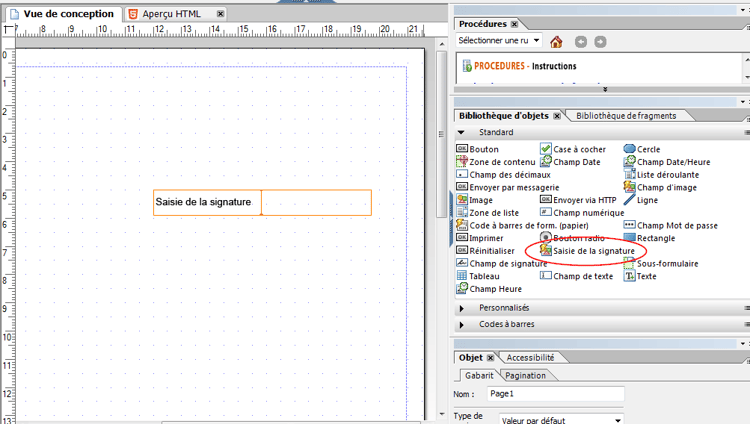Screen dimensions: 750x424
Task: Click the Nom input field
Action: click(x=556, y=394)
